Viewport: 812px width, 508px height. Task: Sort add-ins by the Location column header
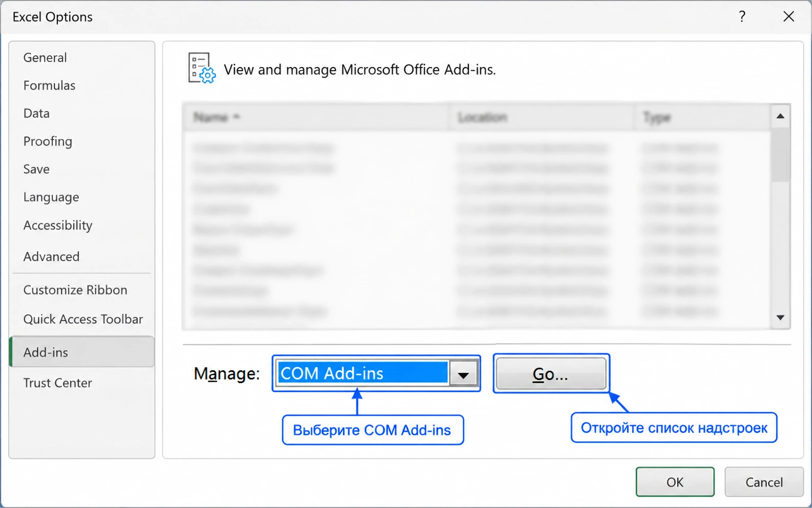click(543, 117)
